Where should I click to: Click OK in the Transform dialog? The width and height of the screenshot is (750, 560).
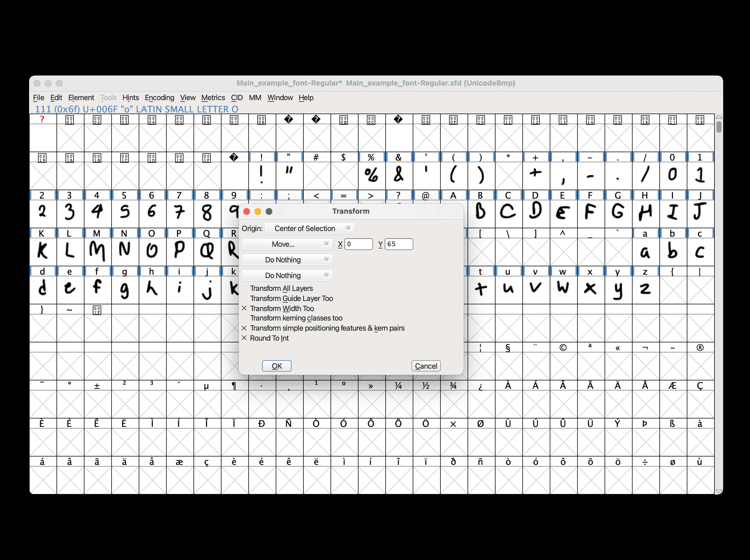pyautogui.click(x=277, y=366)
